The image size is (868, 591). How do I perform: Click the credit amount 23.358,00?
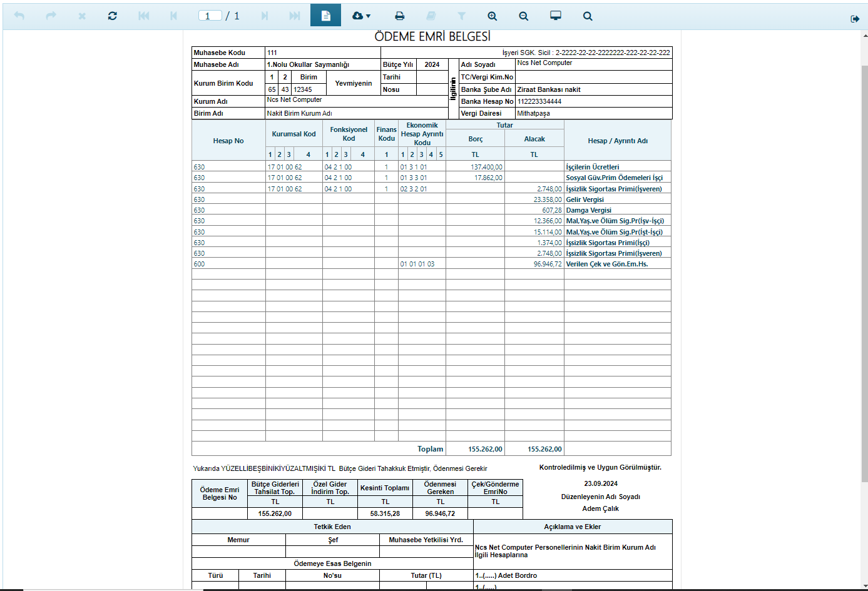(x=548, y=200)
